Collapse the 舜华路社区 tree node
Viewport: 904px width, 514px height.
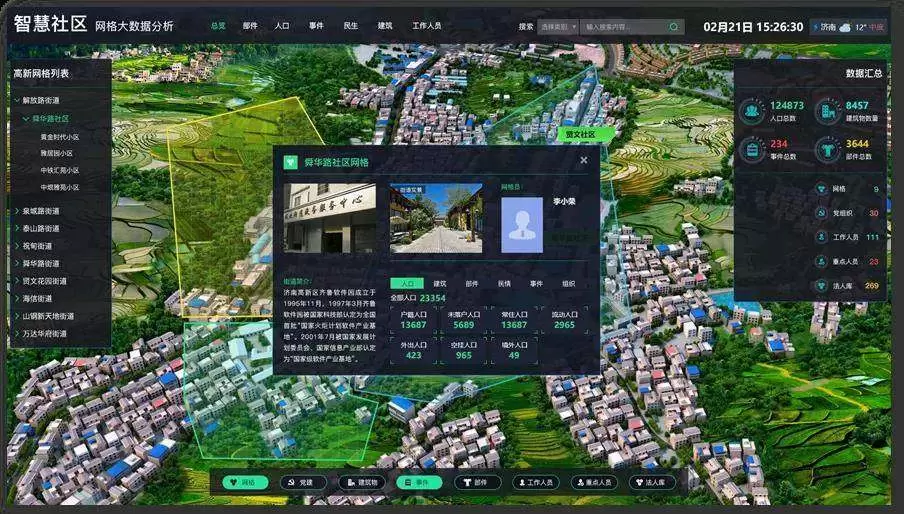[x=26, y=118]
